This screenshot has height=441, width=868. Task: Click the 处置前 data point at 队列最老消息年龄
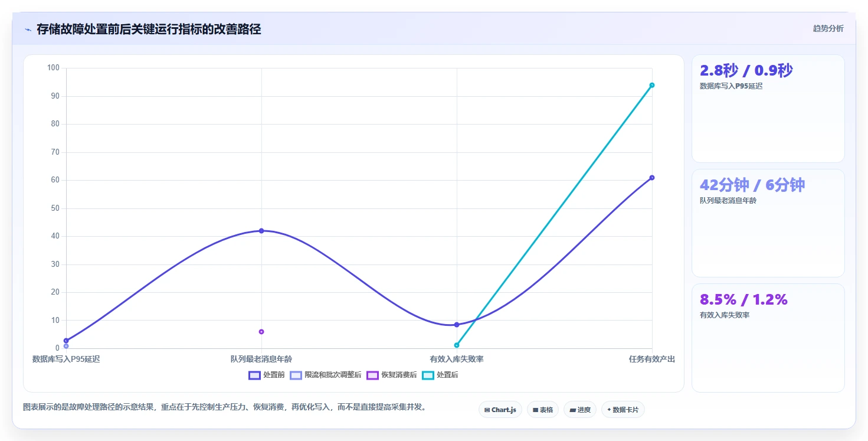[261, 231]
